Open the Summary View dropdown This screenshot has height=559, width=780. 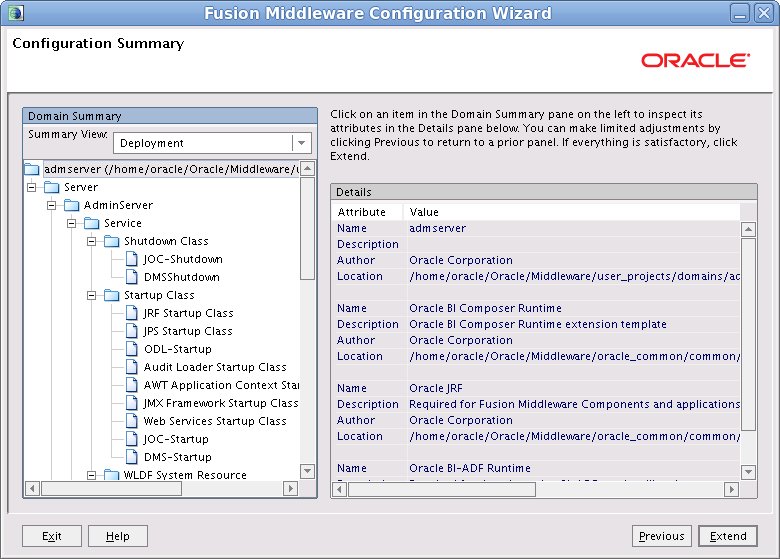tap(300, 143)
